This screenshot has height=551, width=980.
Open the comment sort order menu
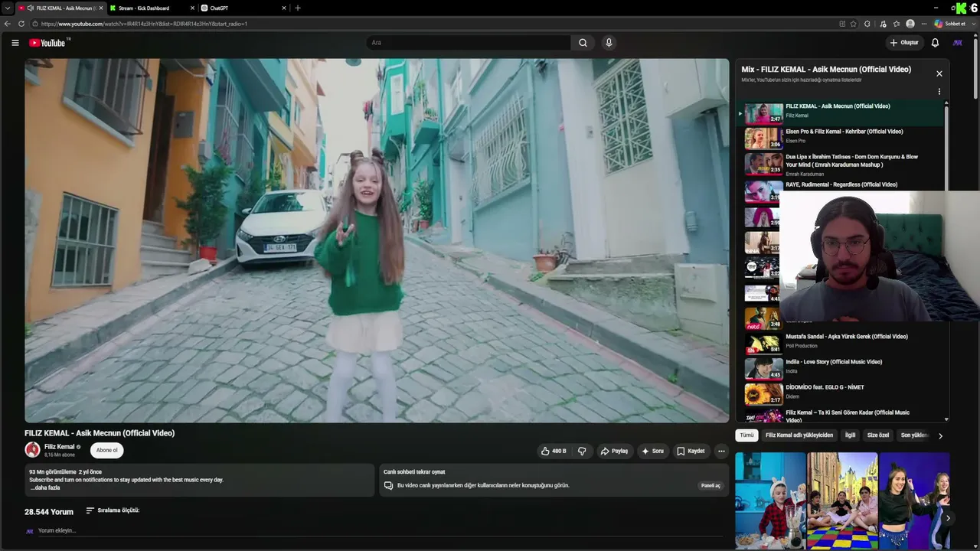[x=113, y=510]
